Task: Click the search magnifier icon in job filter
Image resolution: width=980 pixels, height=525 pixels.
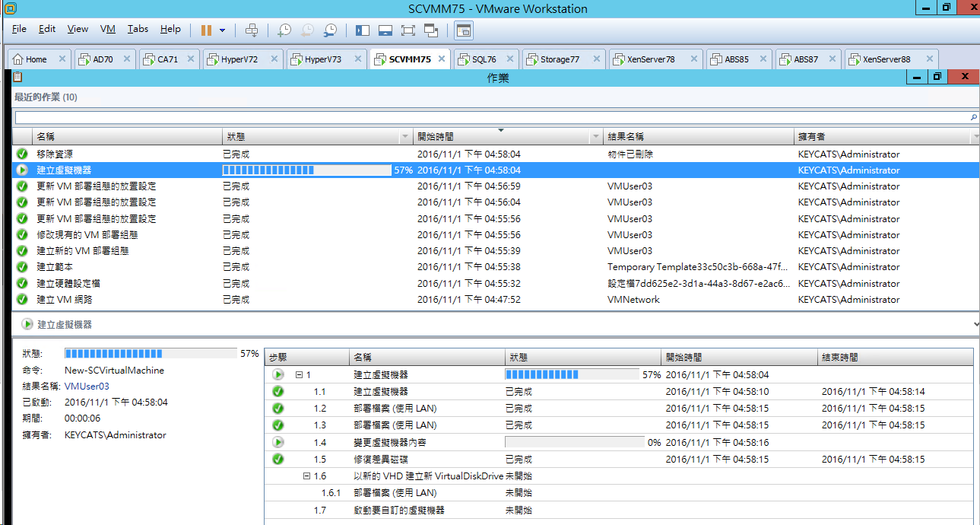Action: pyautogui.click(x=974, y=117)
